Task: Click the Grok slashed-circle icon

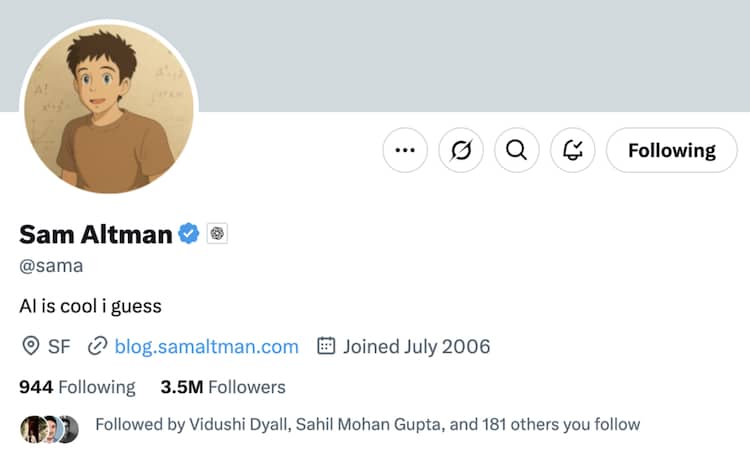Action: tap(461, 150)
